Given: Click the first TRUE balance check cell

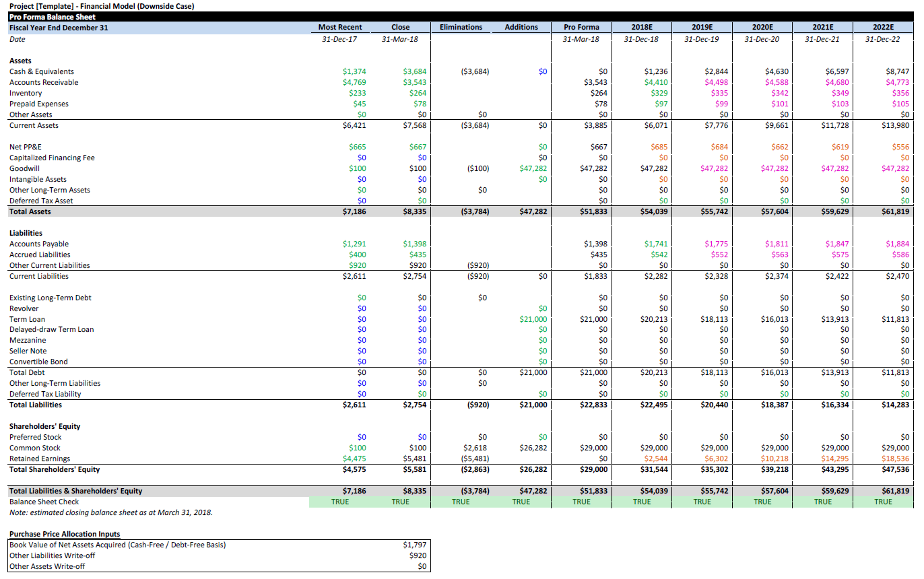Looking at the screenshot, I should [x=340, y=502].
